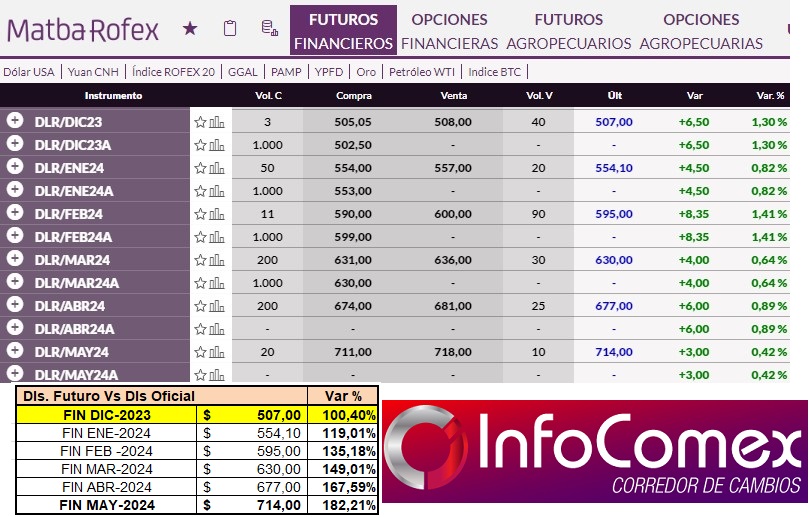Open the clipboard icon beside the logo

click(x=230, y=29)
